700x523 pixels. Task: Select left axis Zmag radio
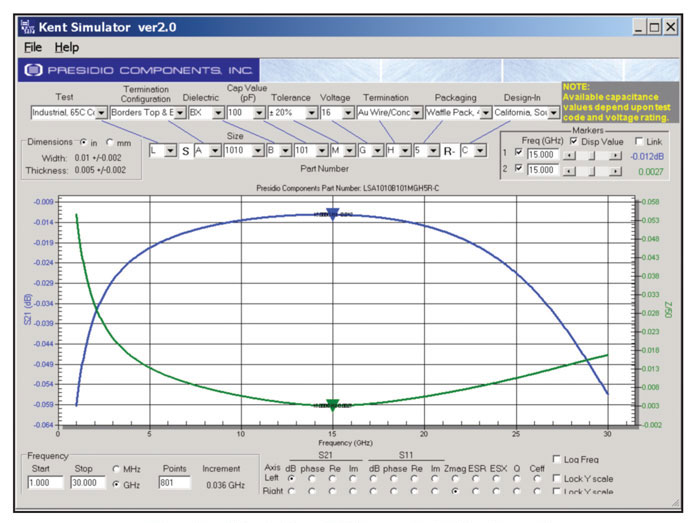(455, 479)
